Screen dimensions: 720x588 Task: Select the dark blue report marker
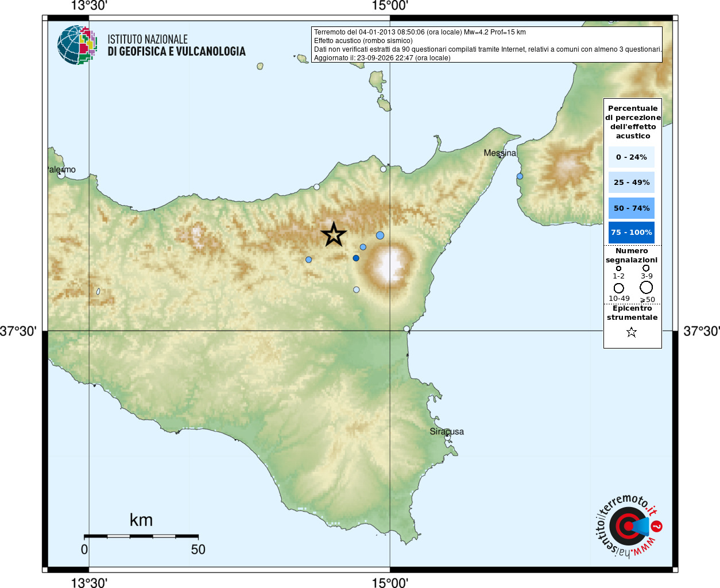[x=356, y=258]
